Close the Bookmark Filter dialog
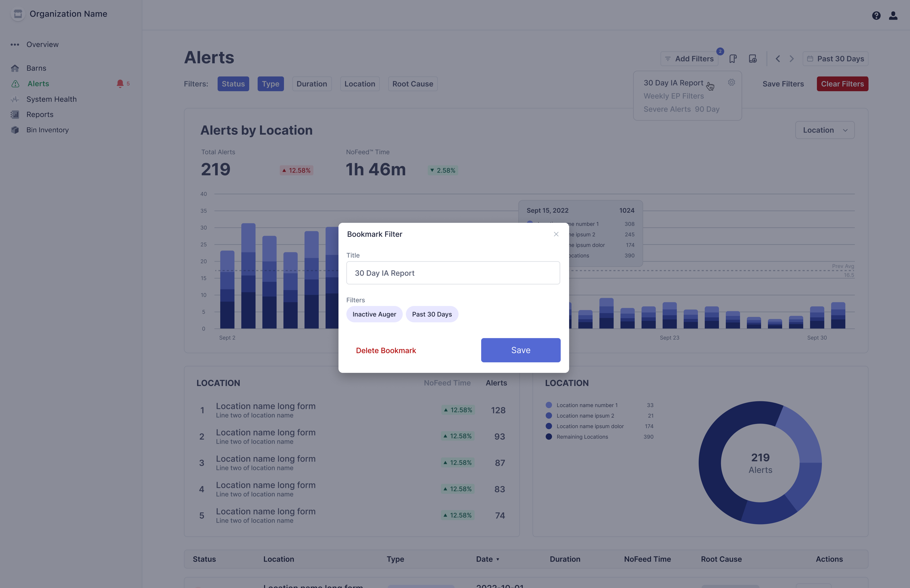 (556, 234)
